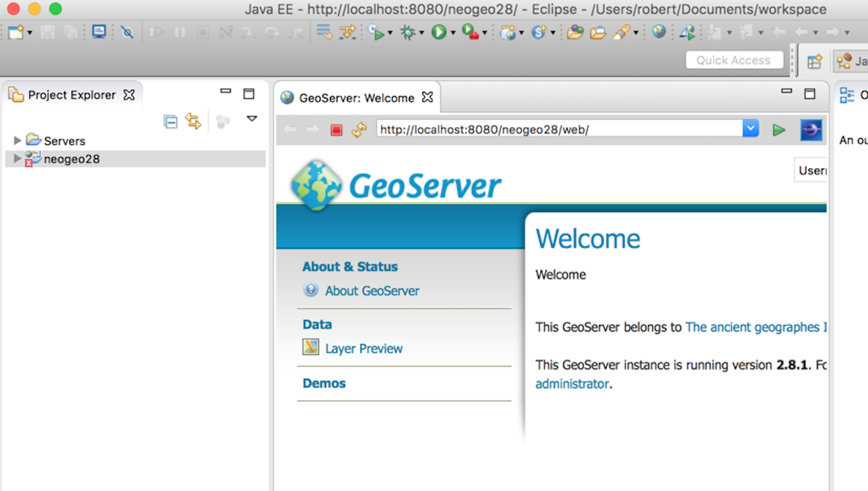
Task: Click the Open Type folder icon
Action: click(x=575, y=32)
